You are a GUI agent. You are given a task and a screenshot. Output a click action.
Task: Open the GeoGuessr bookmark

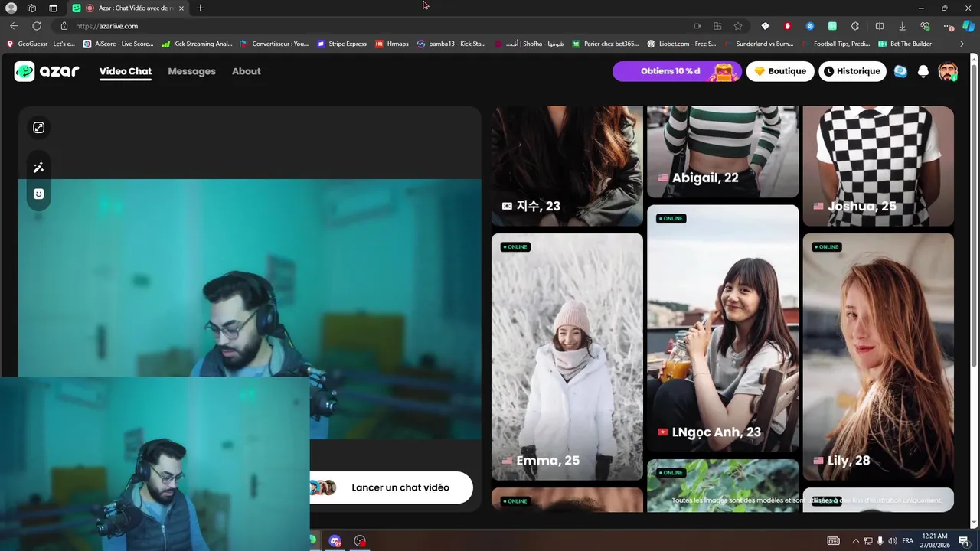point(41,44)
